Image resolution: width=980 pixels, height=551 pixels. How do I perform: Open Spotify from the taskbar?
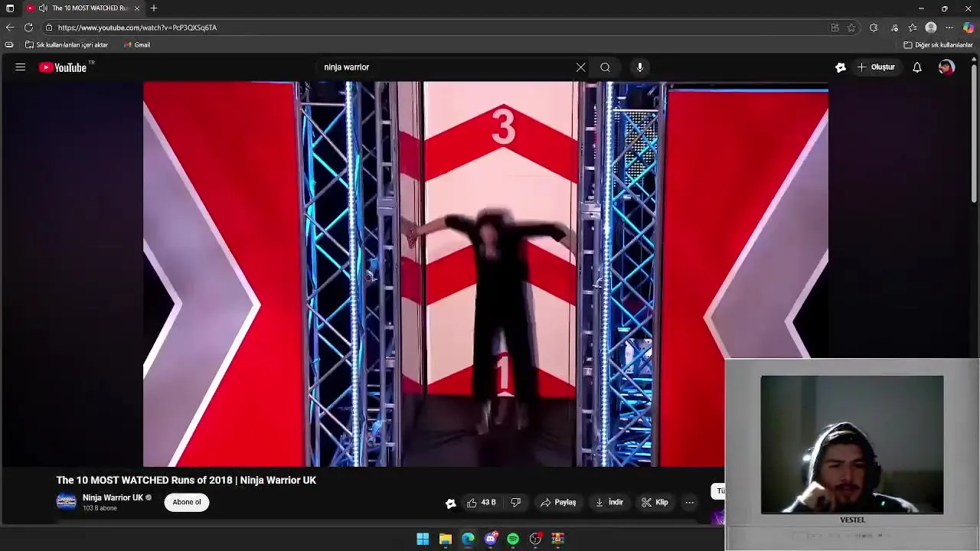(513, 539)
